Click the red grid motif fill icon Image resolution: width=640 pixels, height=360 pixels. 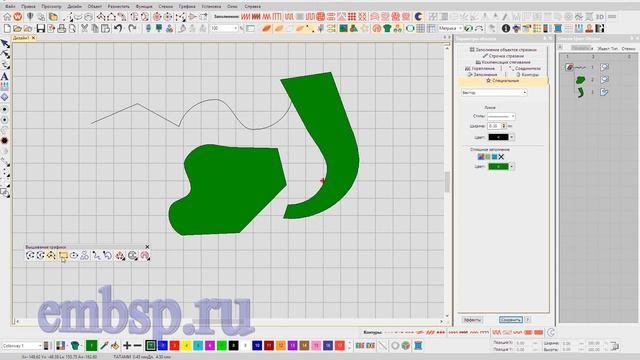[352, 17]
